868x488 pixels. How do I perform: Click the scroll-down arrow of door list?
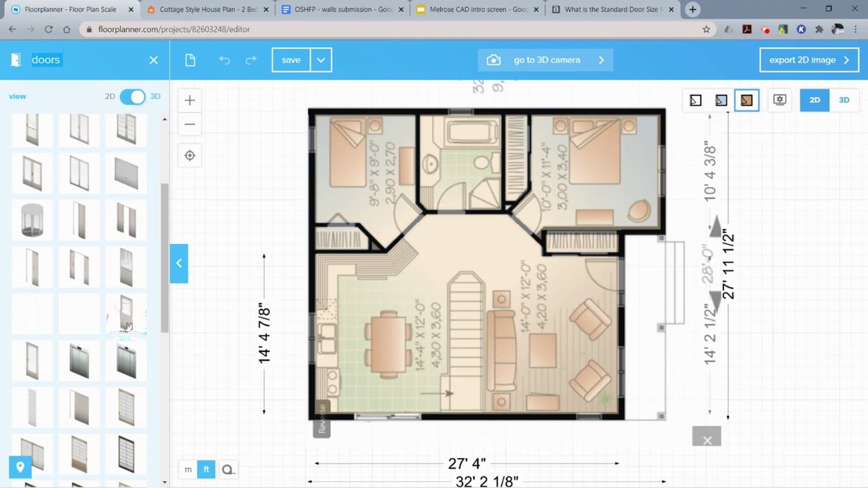(x=165, y=482)
